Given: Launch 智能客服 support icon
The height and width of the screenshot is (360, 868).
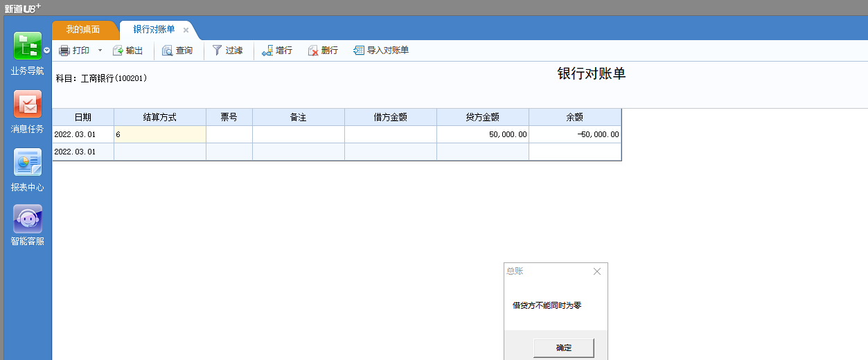Looking at the screenshot, I should tap(27, 219).
